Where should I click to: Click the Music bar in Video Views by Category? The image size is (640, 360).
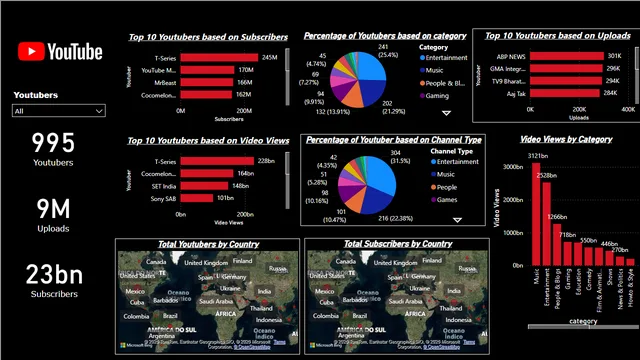(536, 214)
